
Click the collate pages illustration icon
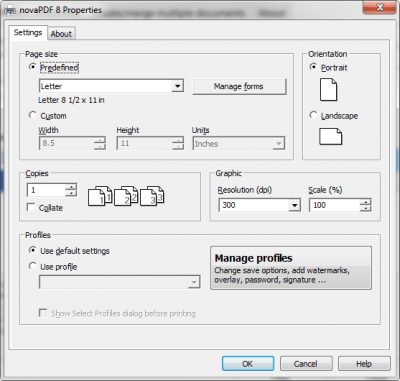coord(126,196)
